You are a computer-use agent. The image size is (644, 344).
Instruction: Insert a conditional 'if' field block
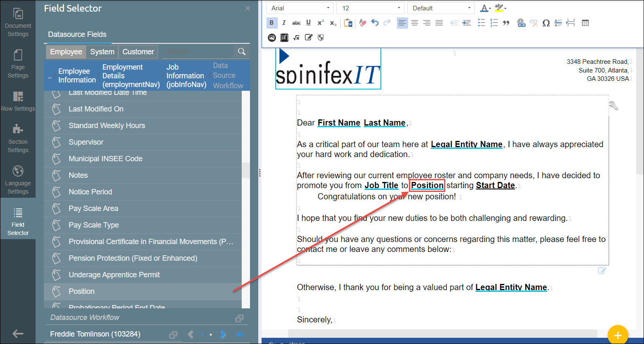[284, 38]
